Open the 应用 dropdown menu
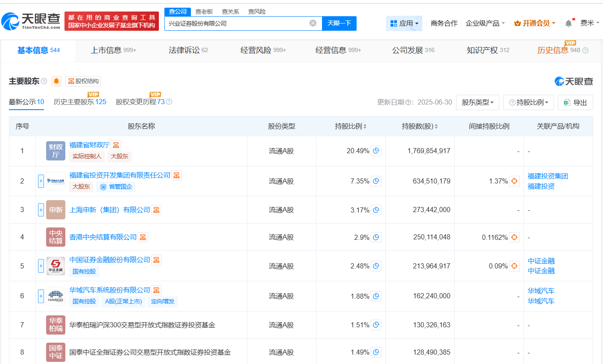Viewport: 603px width, 364px height. [404, 23]
